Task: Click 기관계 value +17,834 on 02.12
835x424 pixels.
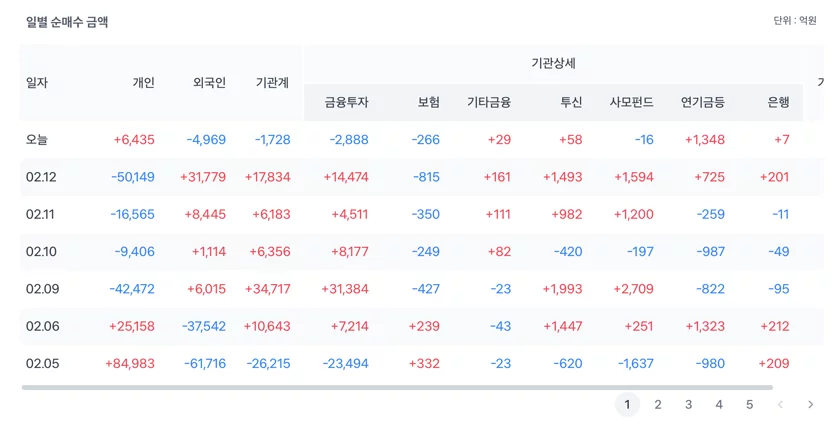Action: pos(268,177)
